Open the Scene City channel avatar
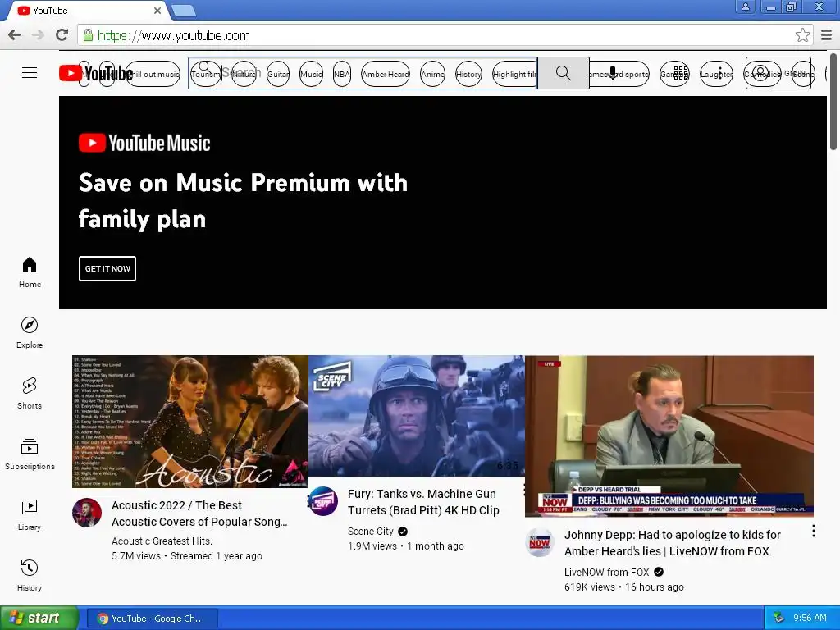This screenshot has width=840, height=630. (323, 501)
